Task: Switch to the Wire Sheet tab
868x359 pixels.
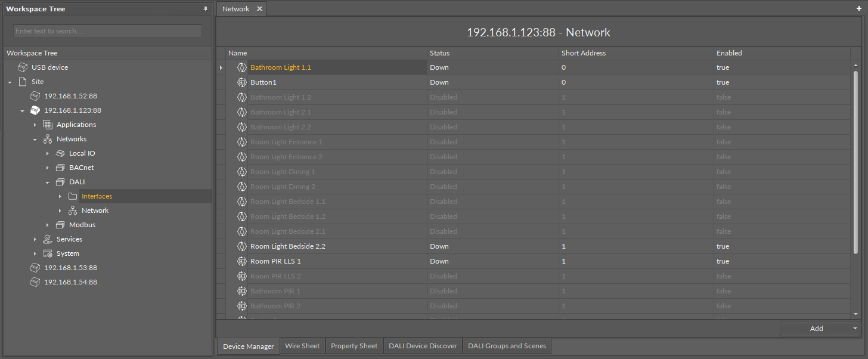Action: pos(302,346)
